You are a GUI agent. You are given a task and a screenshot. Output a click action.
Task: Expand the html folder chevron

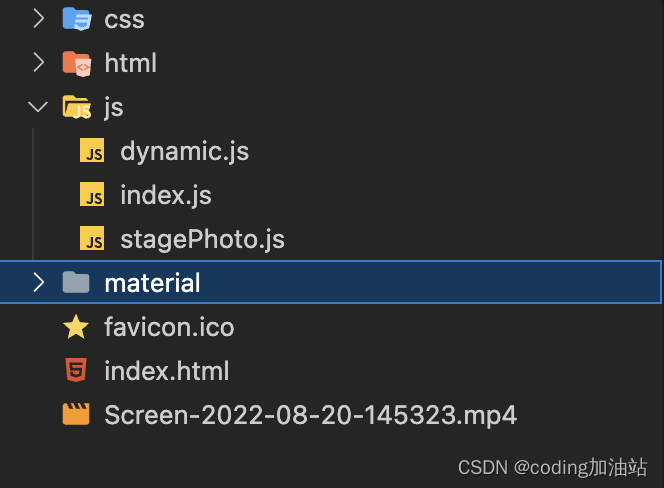coord(39,63)
